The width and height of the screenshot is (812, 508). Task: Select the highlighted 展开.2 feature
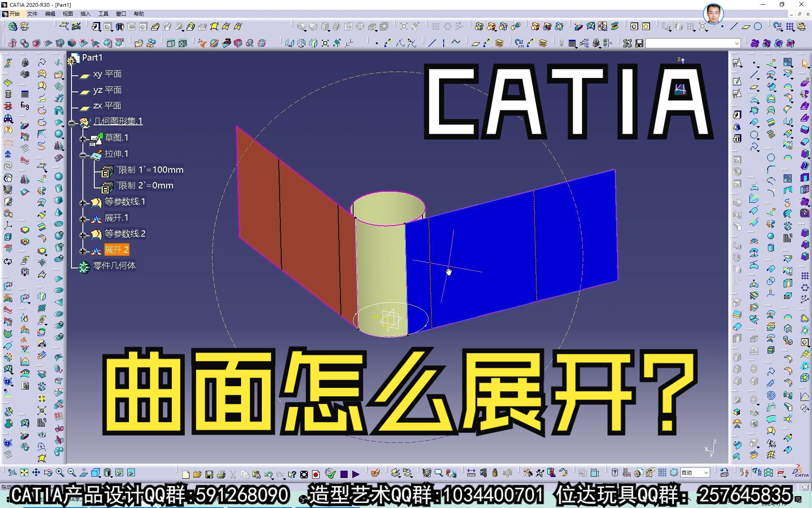117,250
